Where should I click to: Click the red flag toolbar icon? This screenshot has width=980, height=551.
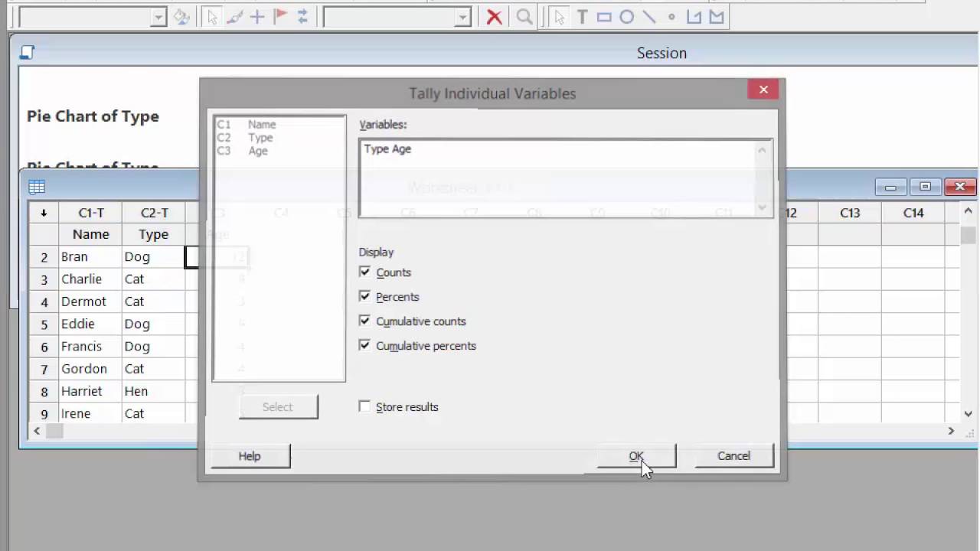click(x=280, y=17)
